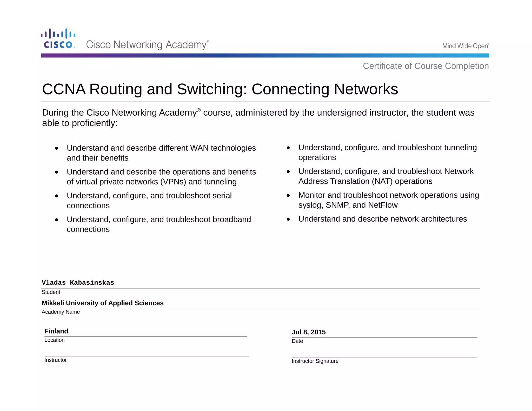Click the network architectures bullet item
This screenshot has width=532, height=411.
[382, 219]
